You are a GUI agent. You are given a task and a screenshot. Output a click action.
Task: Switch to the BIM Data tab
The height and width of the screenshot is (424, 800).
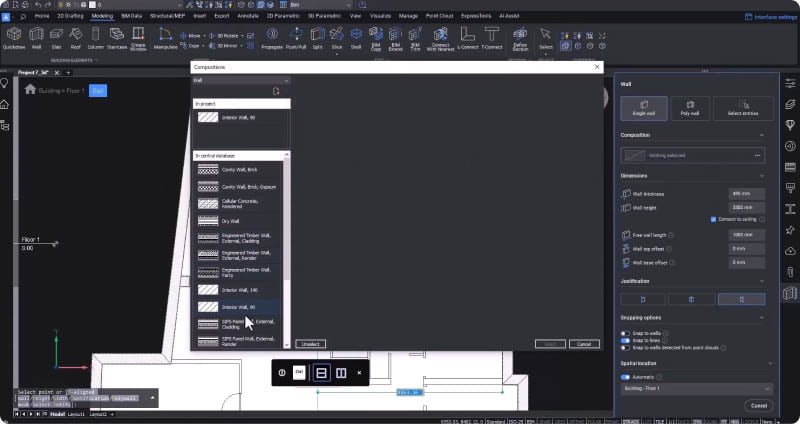click(132, 16)
